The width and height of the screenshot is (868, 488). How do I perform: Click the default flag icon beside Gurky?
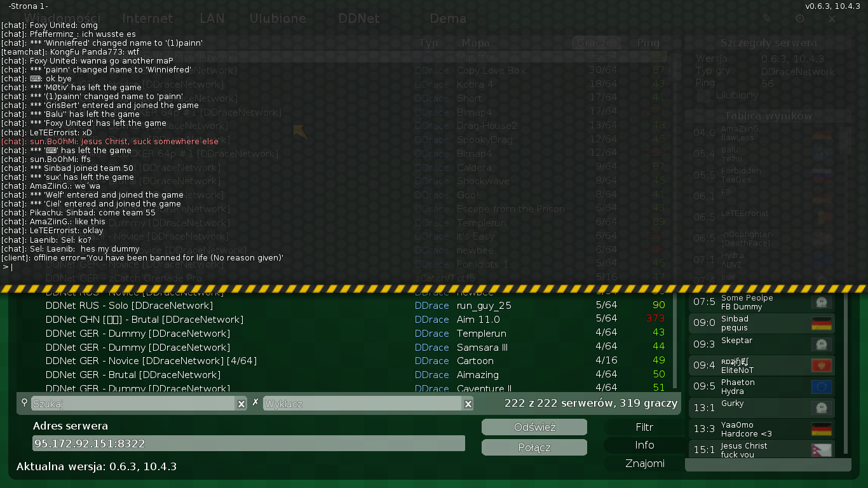point(822,408)
